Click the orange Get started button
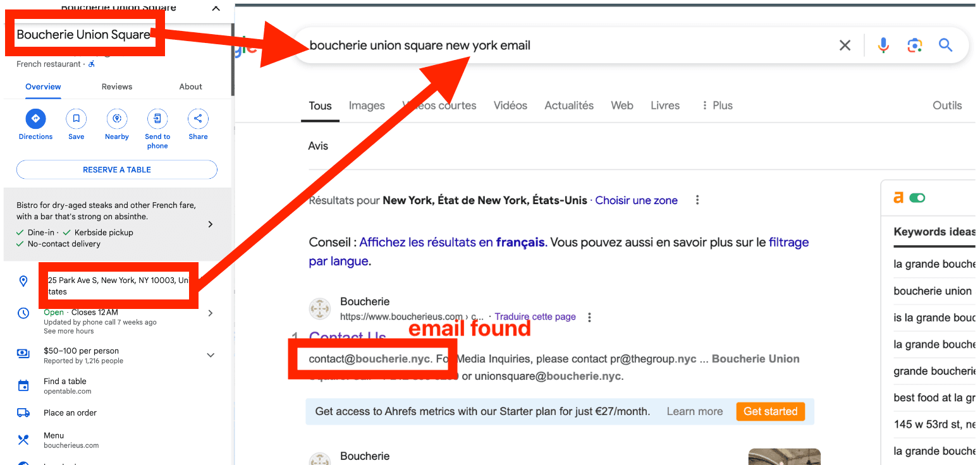 click(770, 411)
